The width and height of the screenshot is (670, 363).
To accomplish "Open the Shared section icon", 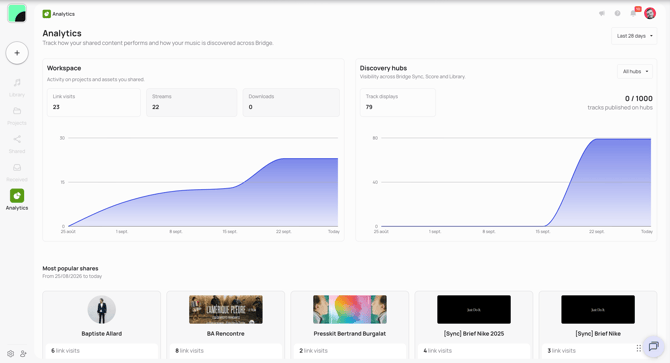I will point(17,139).
